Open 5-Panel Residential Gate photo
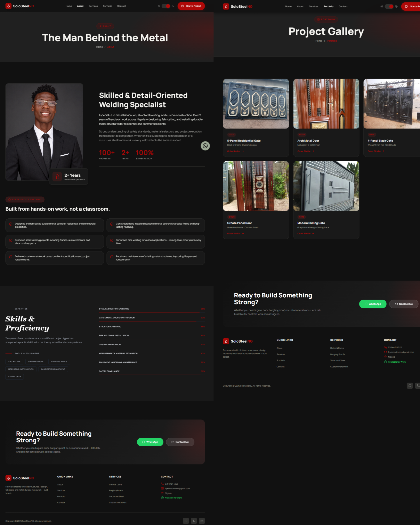420x525 pixels. (x=256, y=104)
